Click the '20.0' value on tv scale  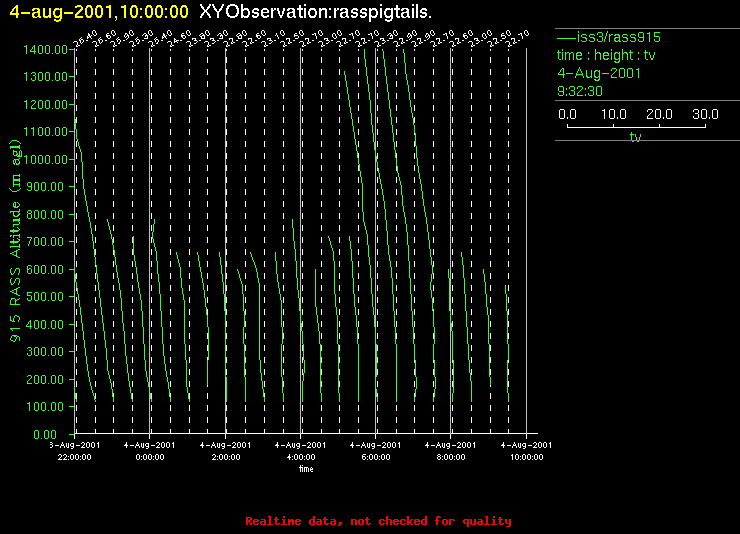pos(659,114)
